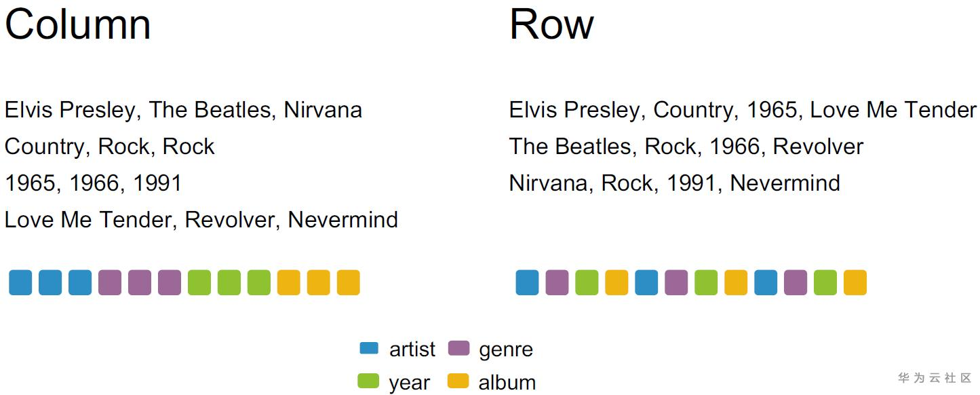Select the first green square under Column
Viewport: 980px width, 395px height.
(199, 282)
